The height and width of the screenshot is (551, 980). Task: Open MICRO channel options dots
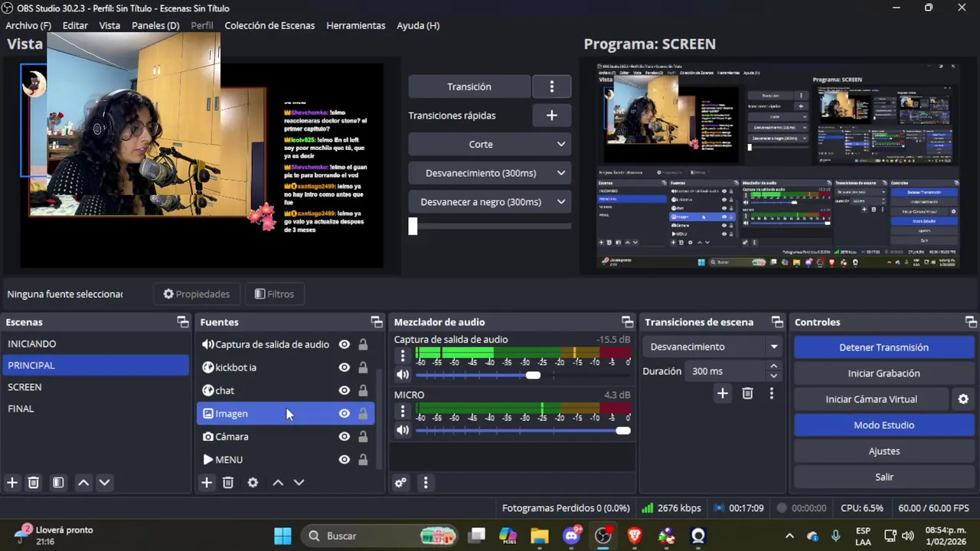point(403,412)
